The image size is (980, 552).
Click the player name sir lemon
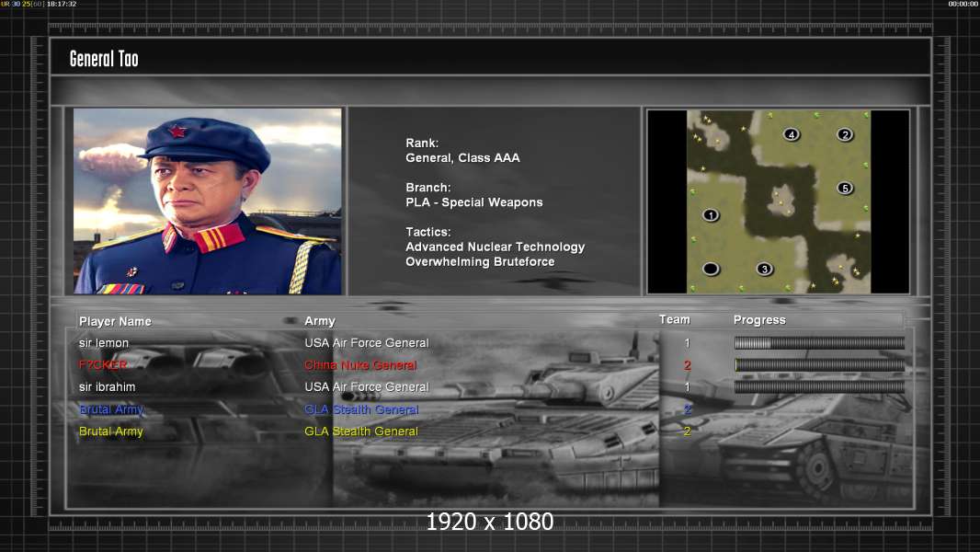click(104, 342)
